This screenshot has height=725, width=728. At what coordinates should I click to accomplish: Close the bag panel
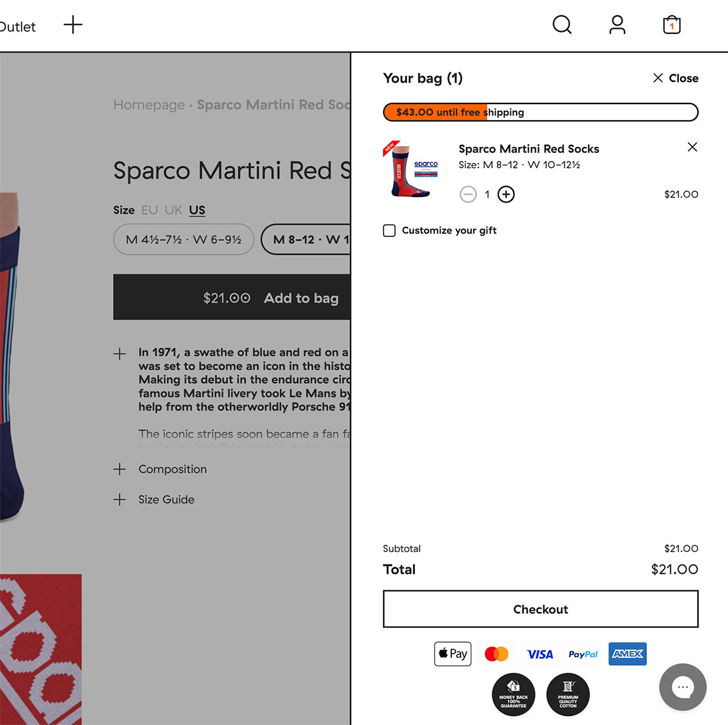pyautogui.click(x=675, y=78)
